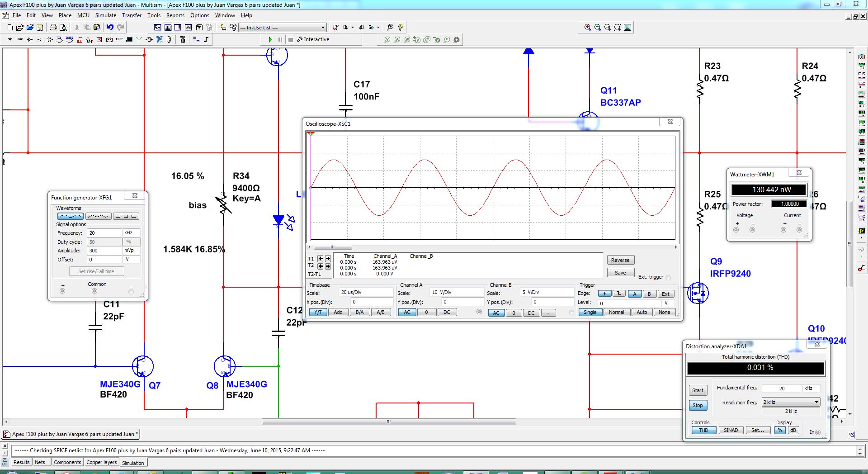The image size is (868, 474).
Task: Set Channel A coupling to DC
Action: 447,312
